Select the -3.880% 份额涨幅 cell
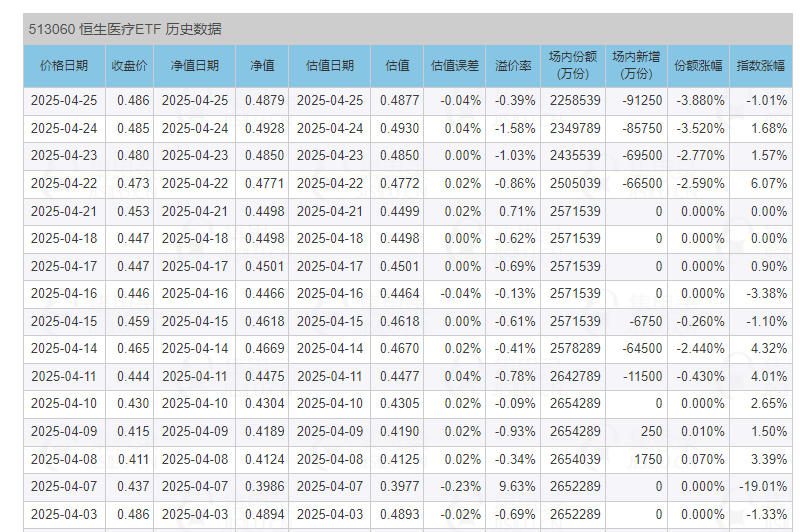The width and height of the screenshot is (800, 532). coord(700,101)
